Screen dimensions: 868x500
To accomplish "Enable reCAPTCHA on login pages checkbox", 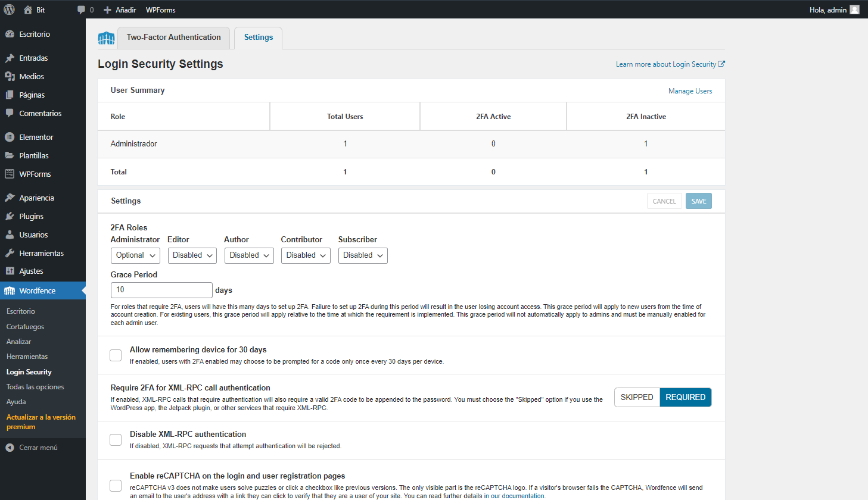I will (x=116, y=486).
